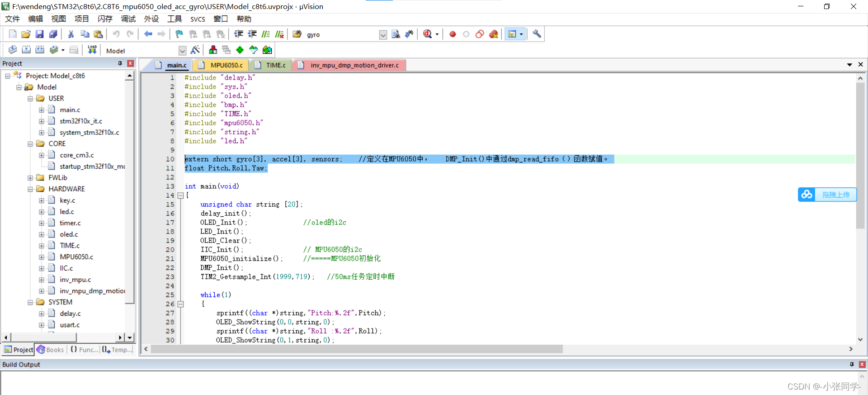Create a new file with the New icon
Image resolution: width=868 pixels, height=395 pixels.
[13, 34]
